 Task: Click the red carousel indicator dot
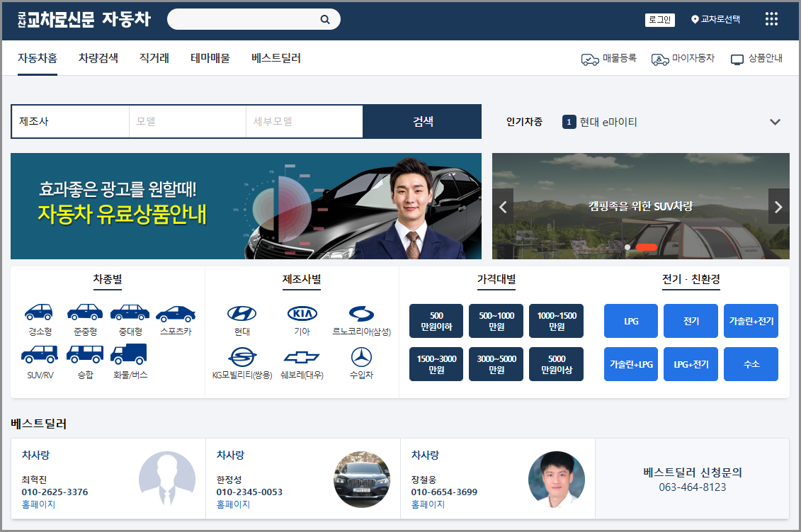pos(646,247)
